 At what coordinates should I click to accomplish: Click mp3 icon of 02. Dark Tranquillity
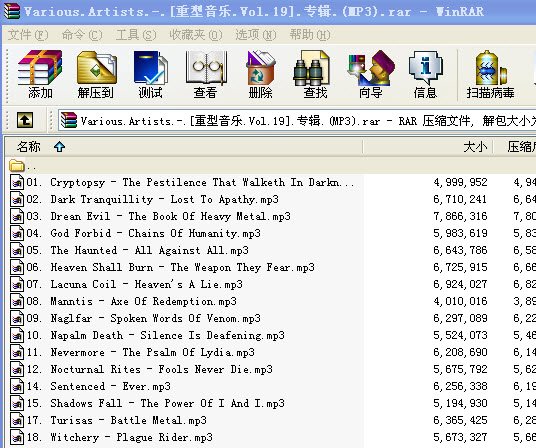coord(17,199)
